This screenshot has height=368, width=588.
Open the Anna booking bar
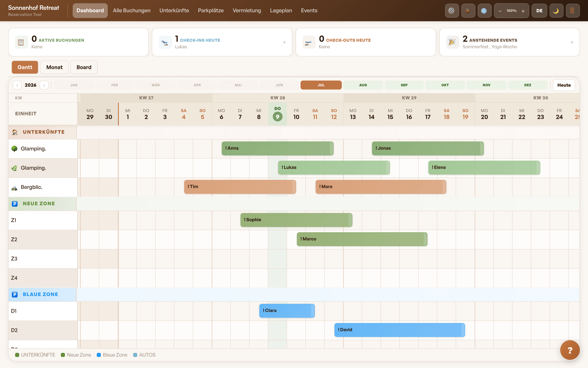point(277,148)
